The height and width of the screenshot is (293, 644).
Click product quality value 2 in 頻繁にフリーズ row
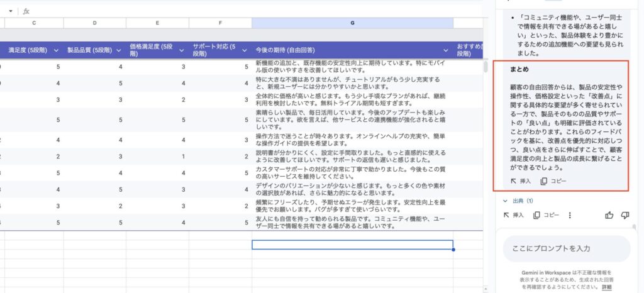coord(120,206)
